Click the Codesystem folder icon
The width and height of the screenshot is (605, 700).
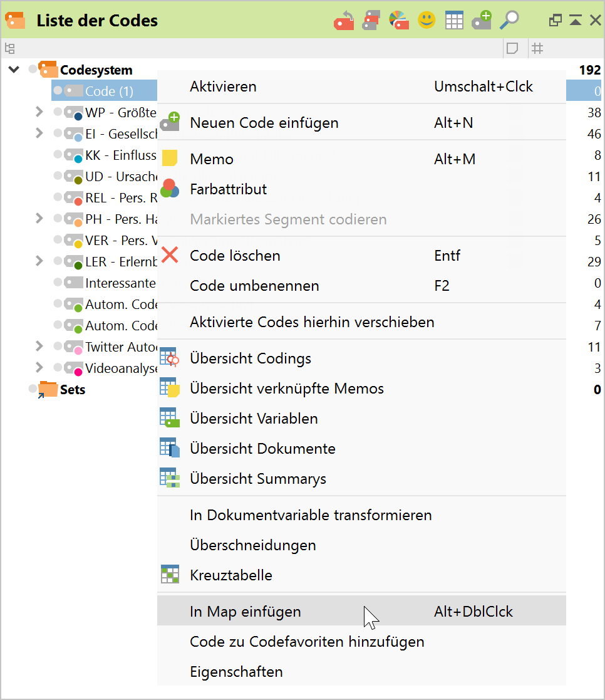click(48, 70)
